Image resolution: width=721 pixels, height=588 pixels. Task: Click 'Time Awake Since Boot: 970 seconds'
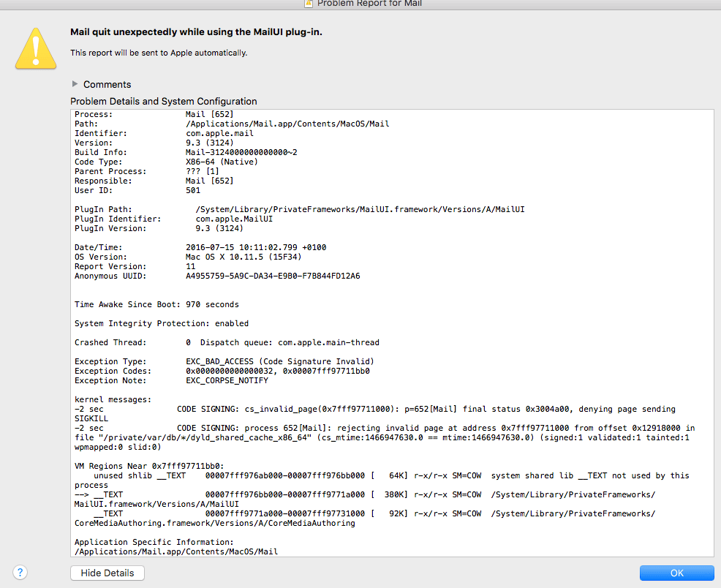click(x=156, y=304)
